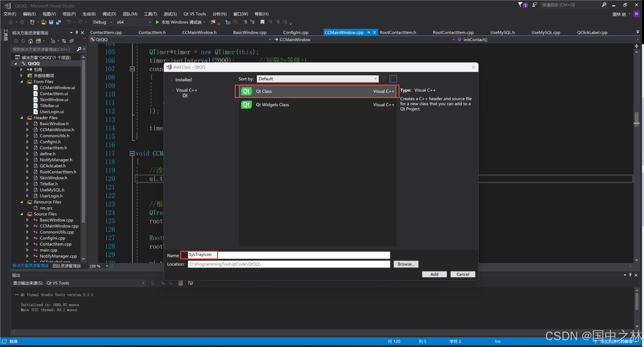Select main.cpp in Source Files

[x=48, y=250]
